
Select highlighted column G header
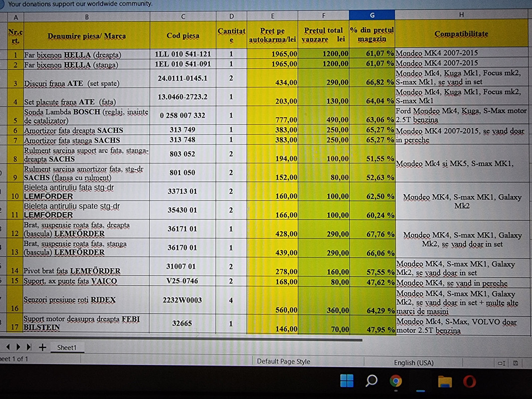click(372, 15)
